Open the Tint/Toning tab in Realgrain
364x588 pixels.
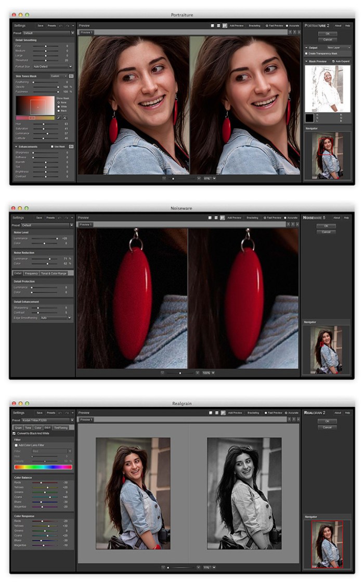61,427
